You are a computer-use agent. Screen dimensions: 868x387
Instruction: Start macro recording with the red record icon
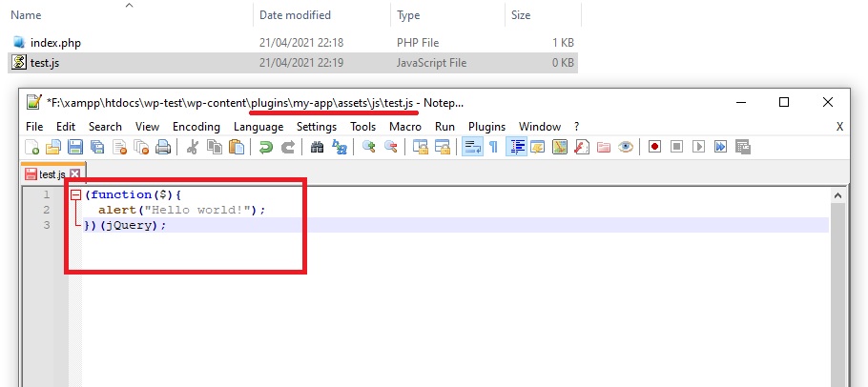pos(654,147)
